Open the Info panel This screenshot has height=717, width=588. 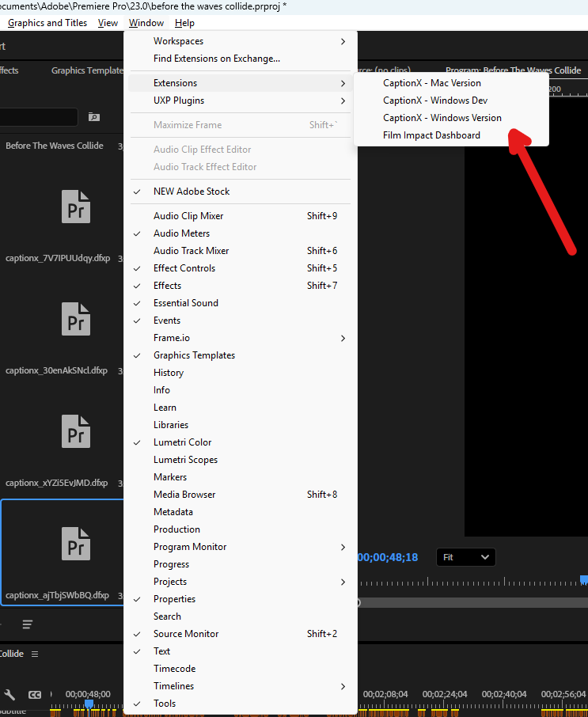tap(240, 390)
